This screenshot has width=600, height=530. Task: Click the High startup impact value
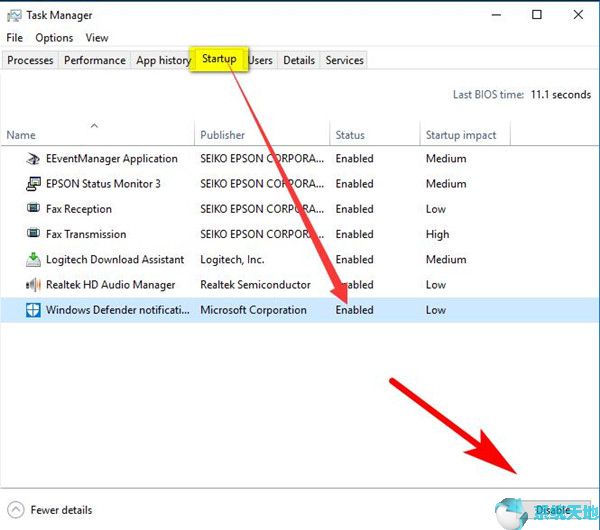click(437, 234)
